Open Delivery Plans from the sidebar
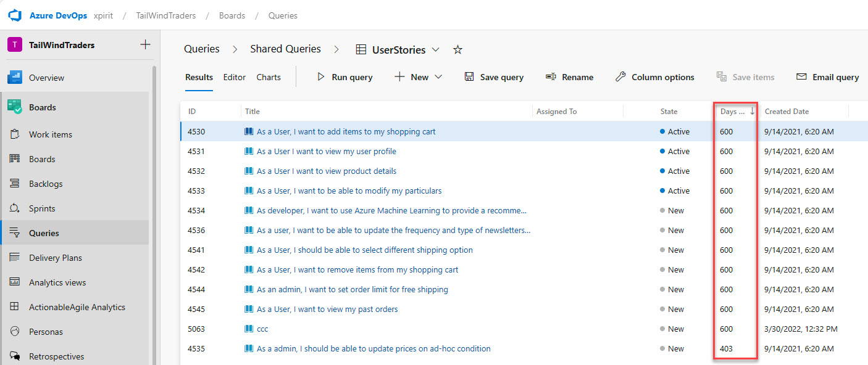868x365 pixels. click(55, 258)
